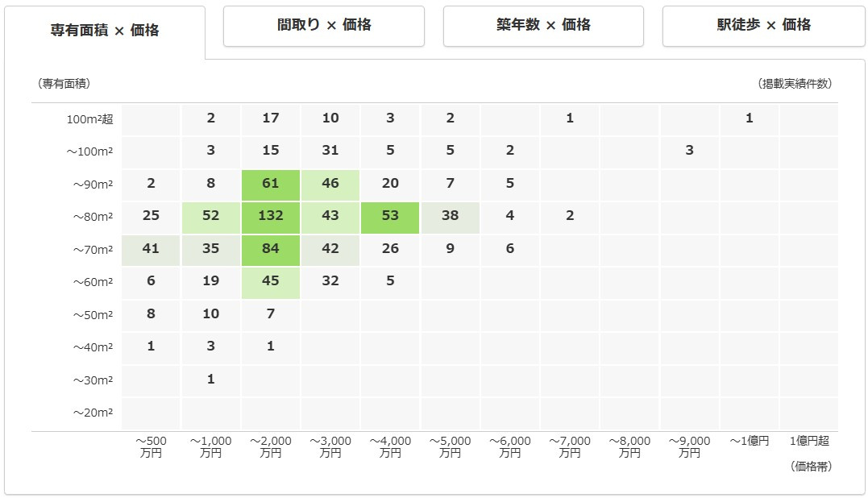Click the 100m²超 row label
868x498 pixels.
89,119
